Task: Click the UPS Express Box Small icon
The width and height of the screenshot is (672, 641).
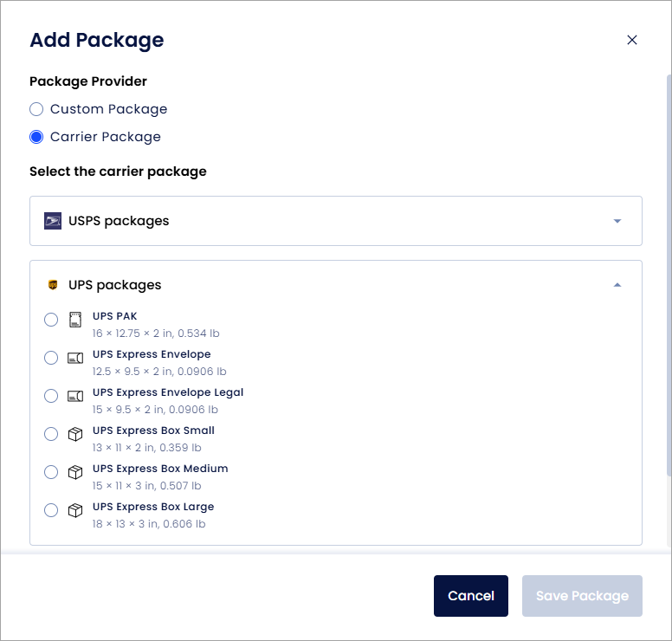Action: (x=75, y=434)
